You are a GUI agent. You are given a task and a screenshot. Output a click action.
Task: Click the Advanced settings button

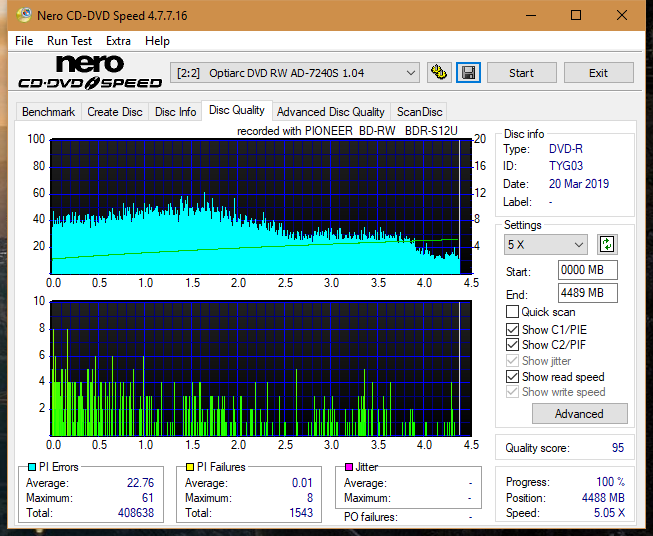[x=579, y=414]
